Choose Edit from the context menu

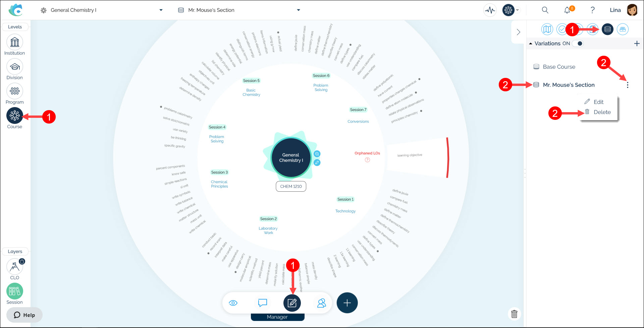click(x=598, y=102)
